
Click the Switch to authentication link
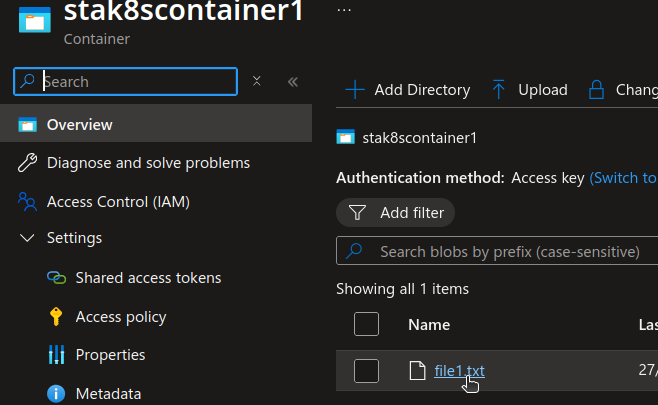click(x=624, y=178)
